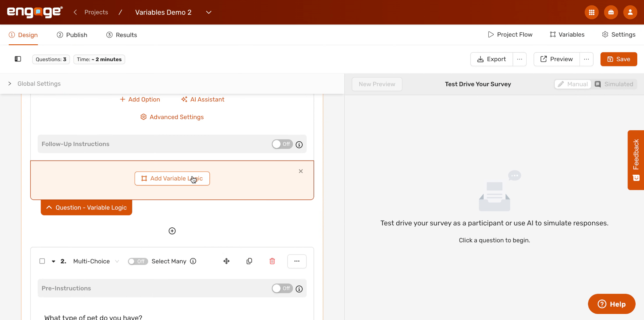
Task: Navigate to Projects breadcrumb
Action: (96, 12)
